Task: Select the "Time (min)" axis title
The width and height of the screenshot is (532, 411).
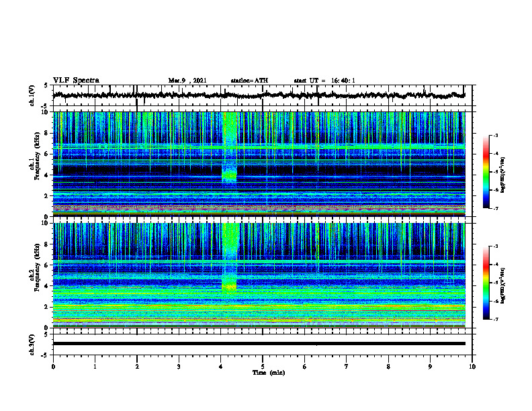Action: (269, 373)
